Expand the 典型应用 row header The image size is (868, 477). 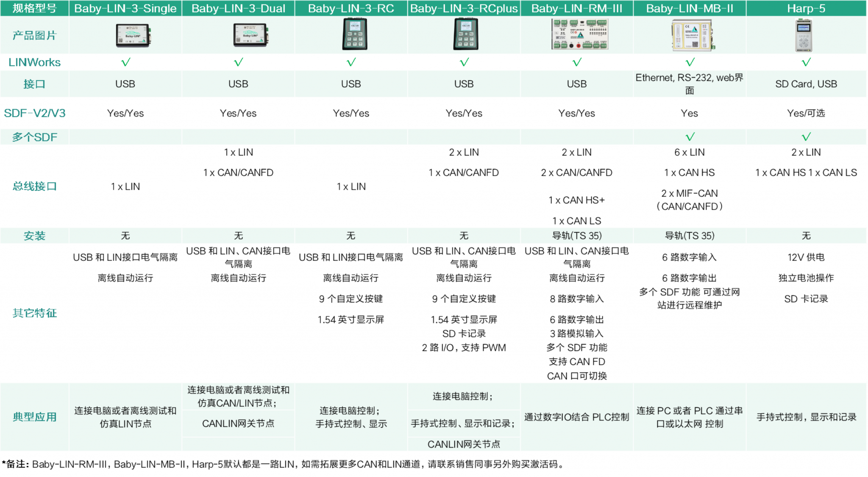(x=35, y=417)
